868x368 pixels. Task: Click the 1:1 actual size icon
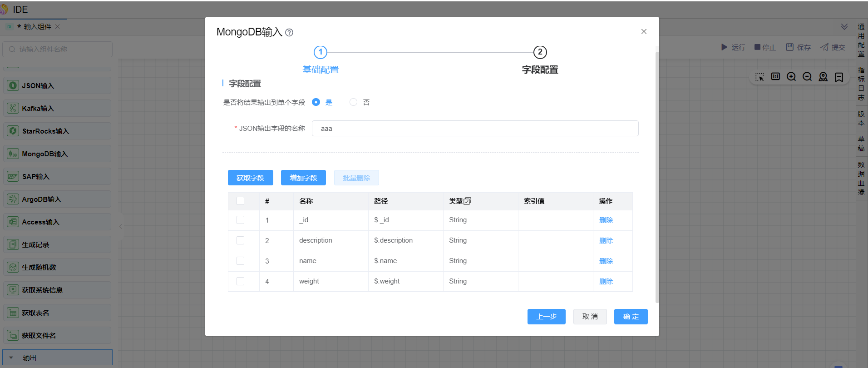click(x=775, y=77)
